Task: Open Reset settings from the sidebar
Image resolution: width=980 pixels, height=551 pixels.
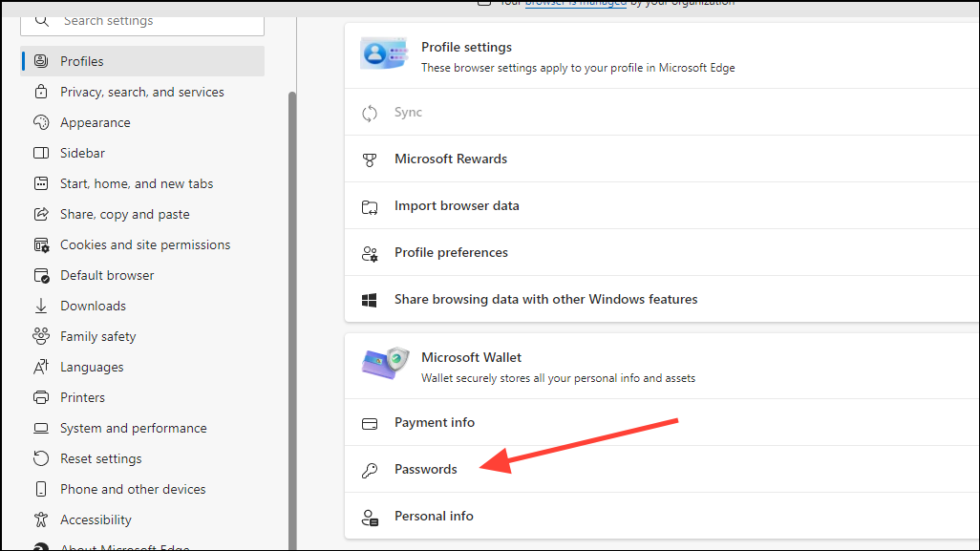Action: click(x=99, y=458)
